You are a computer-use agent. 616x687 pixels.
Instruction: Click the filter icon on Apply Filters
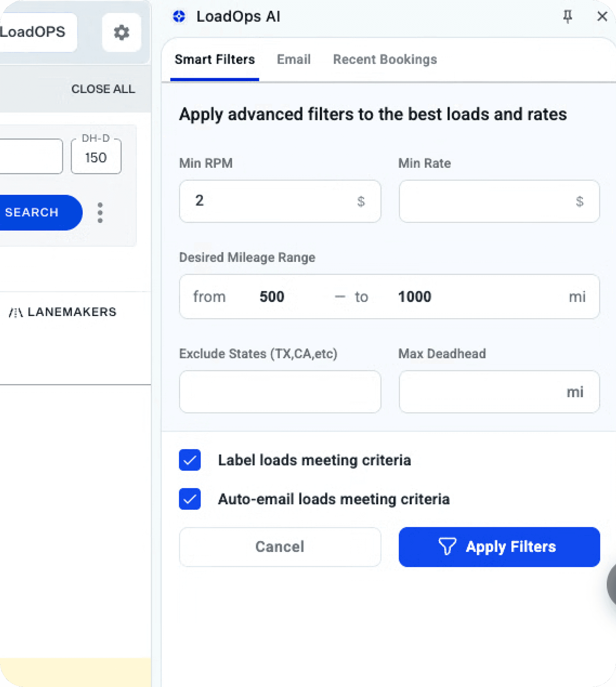pyautogui.click(x=448, y=547)
